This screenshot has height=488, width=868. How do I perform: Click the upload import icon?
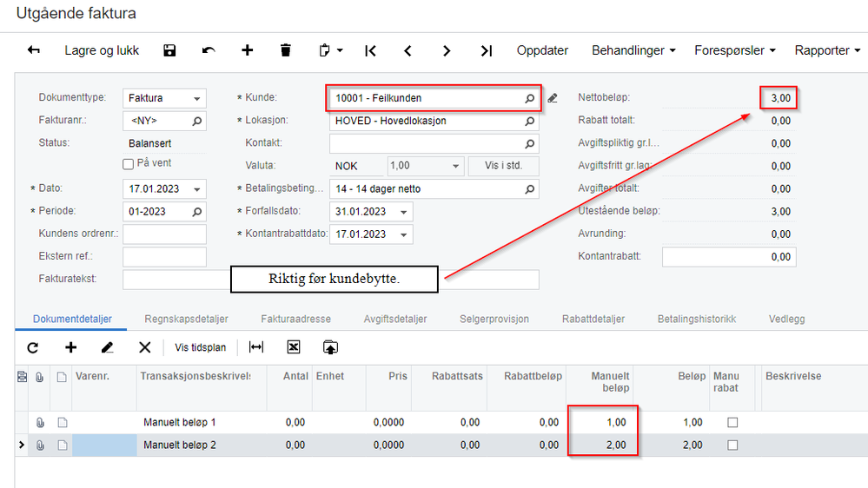[x=330, y=347]
